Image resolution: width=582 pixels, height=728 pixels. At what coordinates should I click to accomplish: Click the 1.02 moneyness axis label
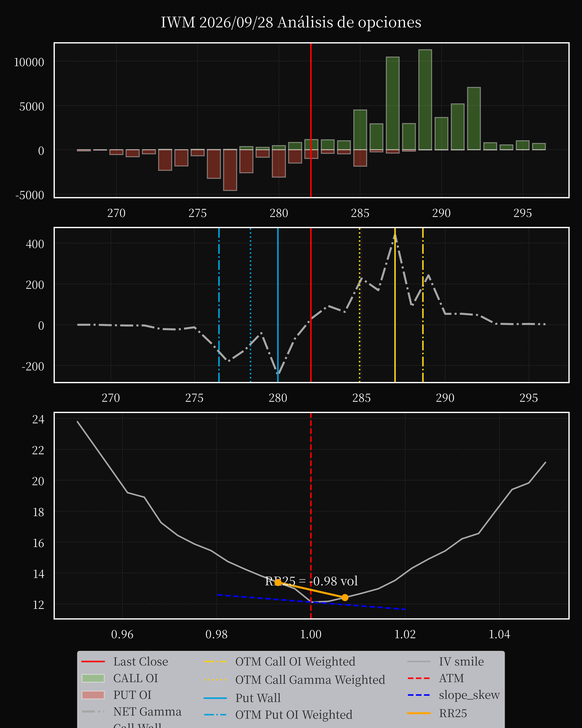(405, 634)
